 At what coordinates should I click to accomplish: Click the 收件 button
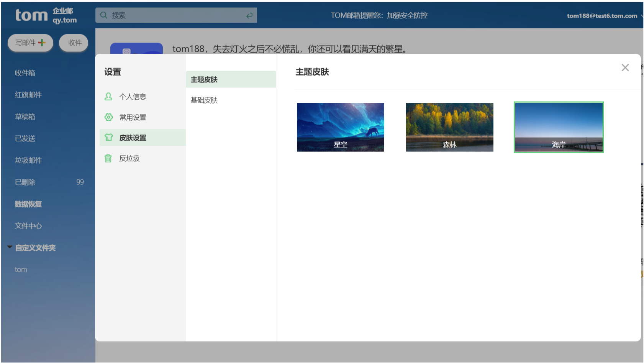(74, 43)
